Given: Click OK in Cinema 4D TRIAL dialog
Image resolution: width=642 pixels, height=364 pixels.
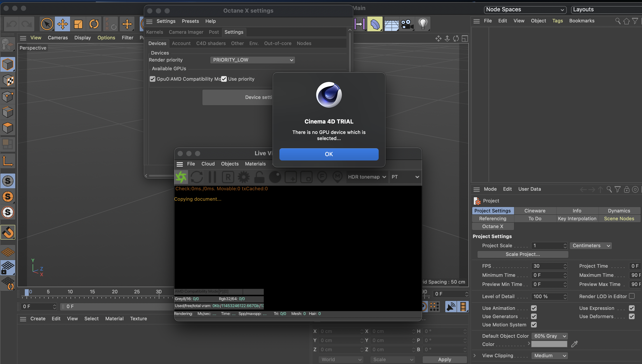Looking at the screenshot, I should 329,154.
